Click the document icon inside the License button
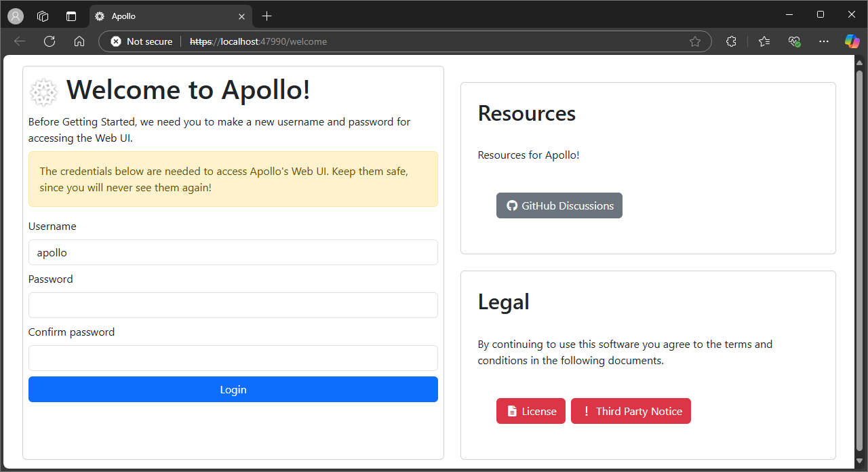 pos(513,411)
